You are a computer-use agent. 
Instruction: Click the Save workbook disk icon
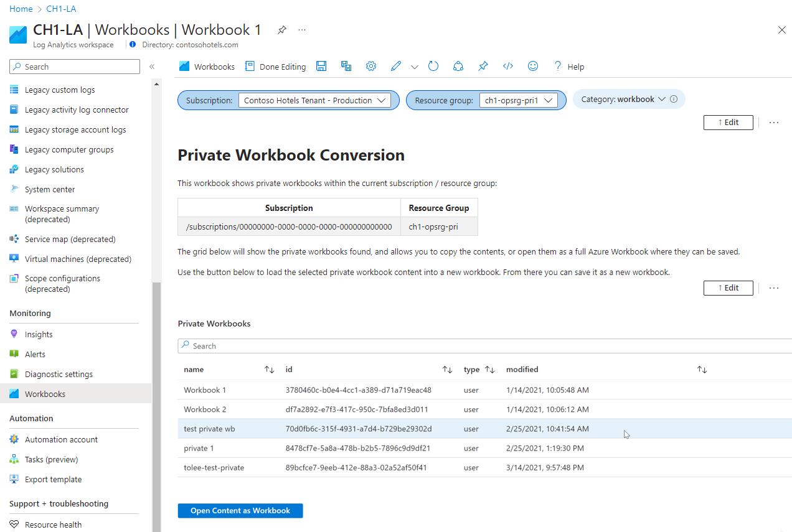pyautogui.click(x=321, y=67)
